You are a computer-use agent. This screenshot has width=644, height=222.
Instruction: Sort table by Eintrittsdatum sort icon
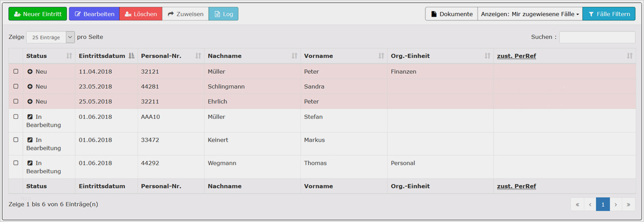[131, 56]
